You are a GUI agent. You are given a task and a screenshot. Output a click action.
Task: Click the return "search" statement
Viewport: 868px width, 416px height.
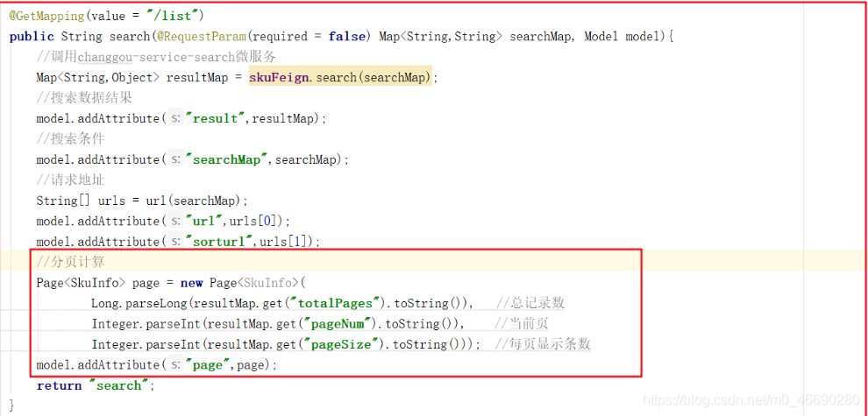click(94, 385)
